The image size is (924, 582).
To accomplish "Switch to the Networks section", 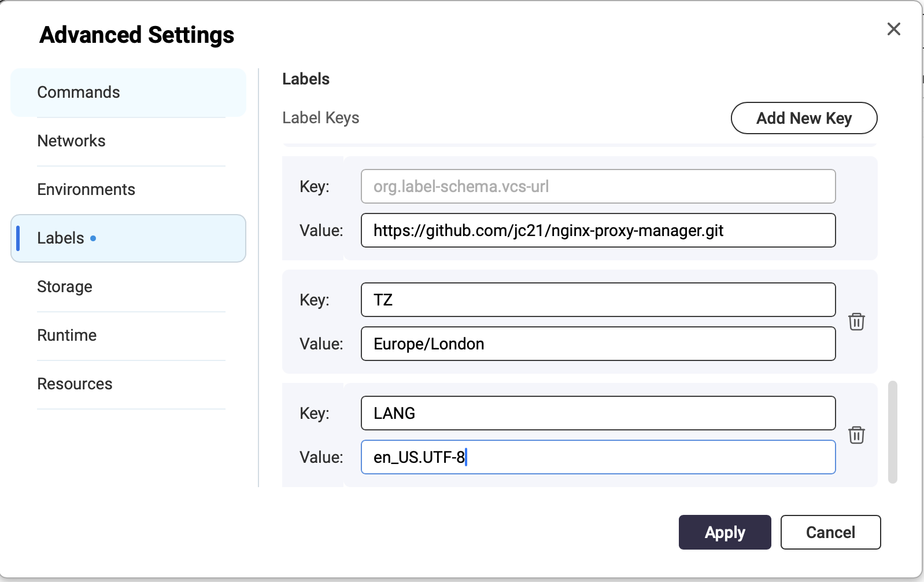I will coord(128,141).
